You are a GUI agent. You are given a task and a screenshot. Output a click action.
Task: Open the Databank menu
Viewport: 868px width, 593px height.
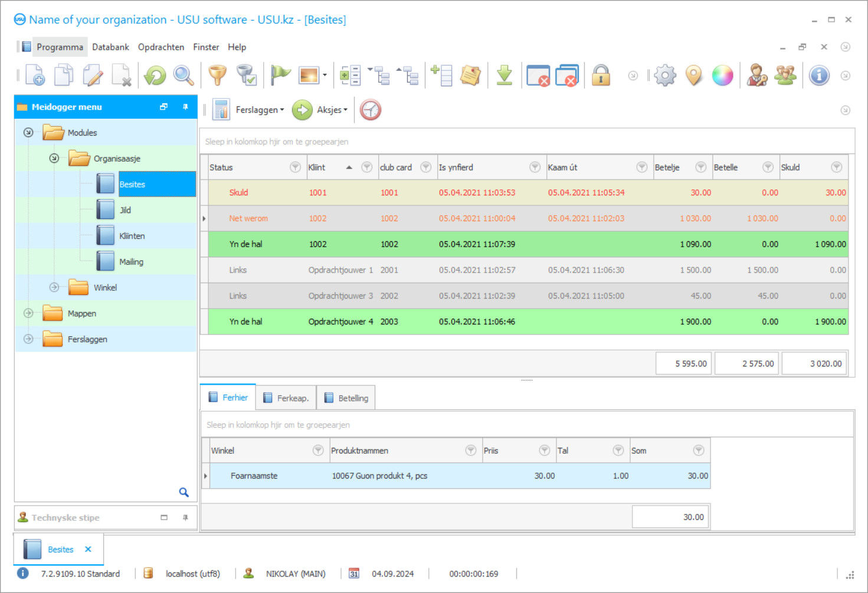[110, 47]
